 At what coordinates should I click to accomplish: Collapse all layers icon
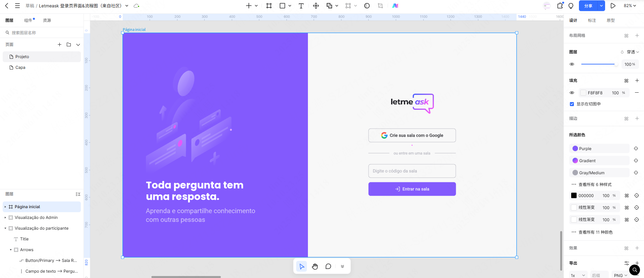pos(78,194)
